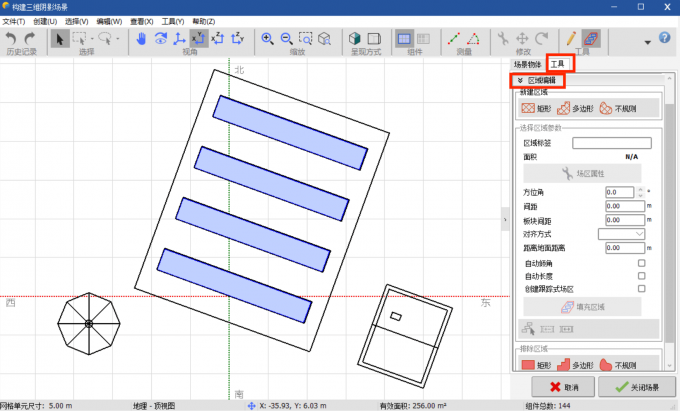Open the 编辑(W) menu
This screenshot has height=411, width=680.
[x=110, y=21]
